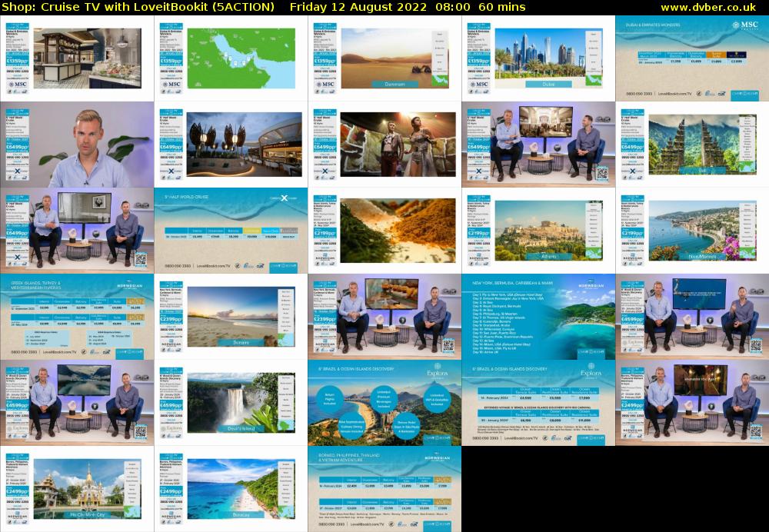This screenshot has height=532, width=769.
Task: Open the New York, Bermuda, Caribbean itinerary thumbnail
Action: 538,317
